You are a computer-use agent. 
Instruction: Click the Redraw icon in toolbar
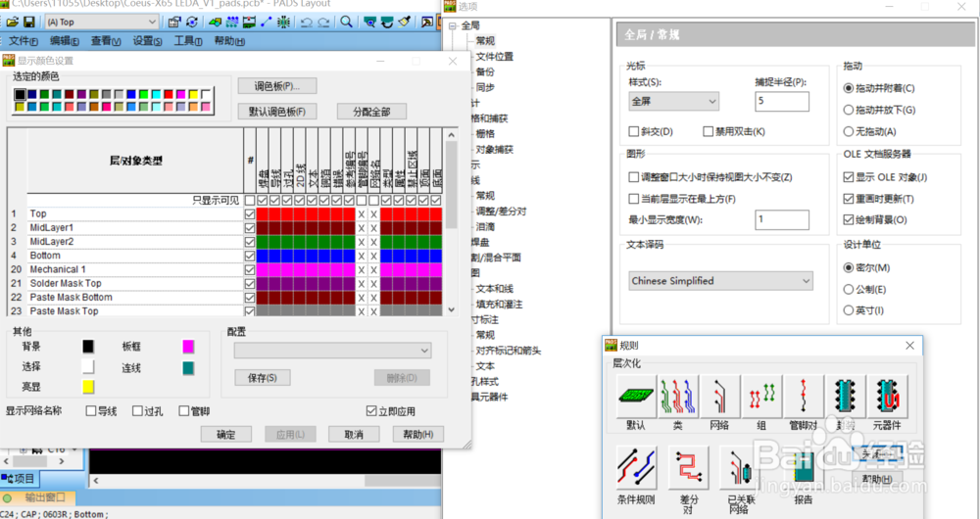click(x=387, y=23)
